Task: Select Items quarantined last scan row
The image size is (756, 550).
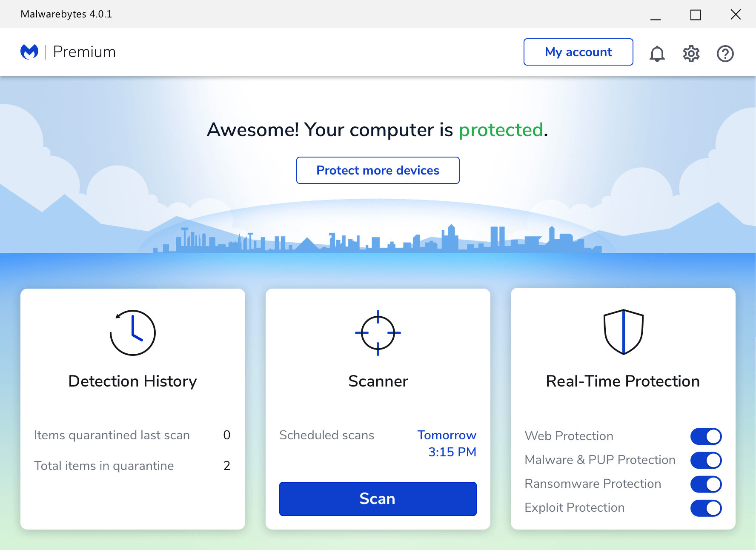Action: 133,435
